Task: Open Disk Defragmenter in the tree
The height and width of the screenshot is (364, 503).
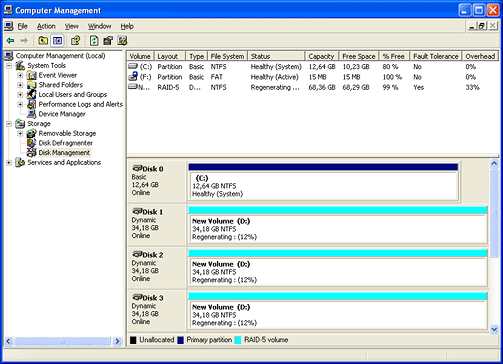Action: pos(65,143)
